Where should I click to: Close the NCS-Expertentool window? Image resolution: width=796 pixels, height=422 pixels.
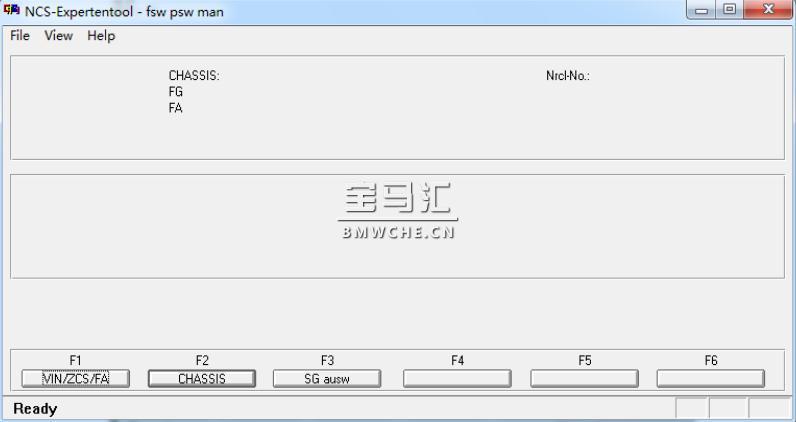[x=768, y=10]
